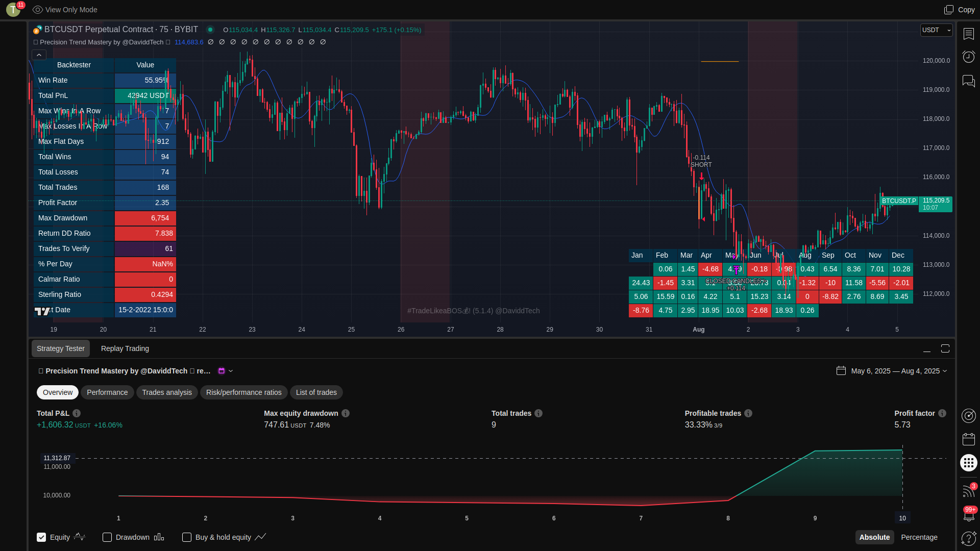Switch to the Strategy Tester tab
The width and height of the screenshot is (980, 551).
pyautogui.click(x=61, y=348)
